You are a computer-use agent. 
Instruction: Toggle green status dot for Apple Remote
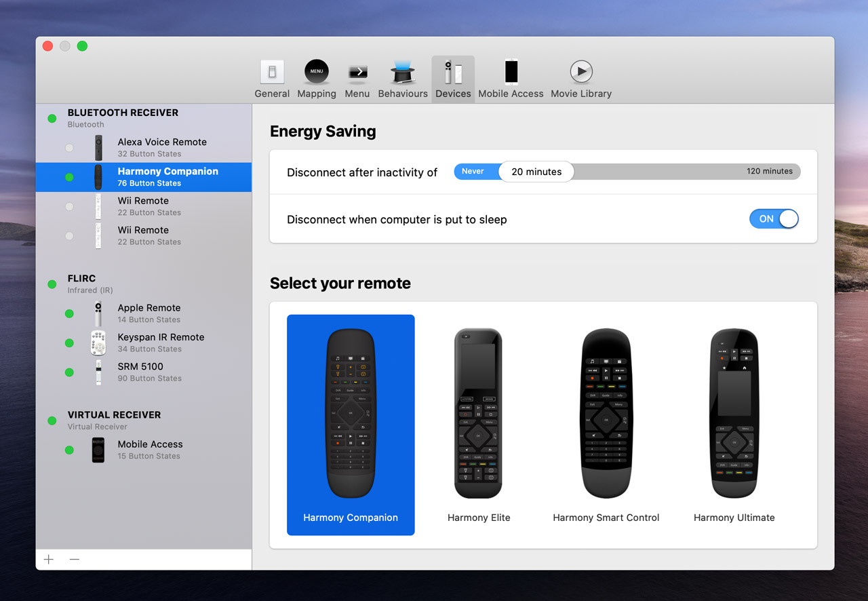[x=69, y=313]
